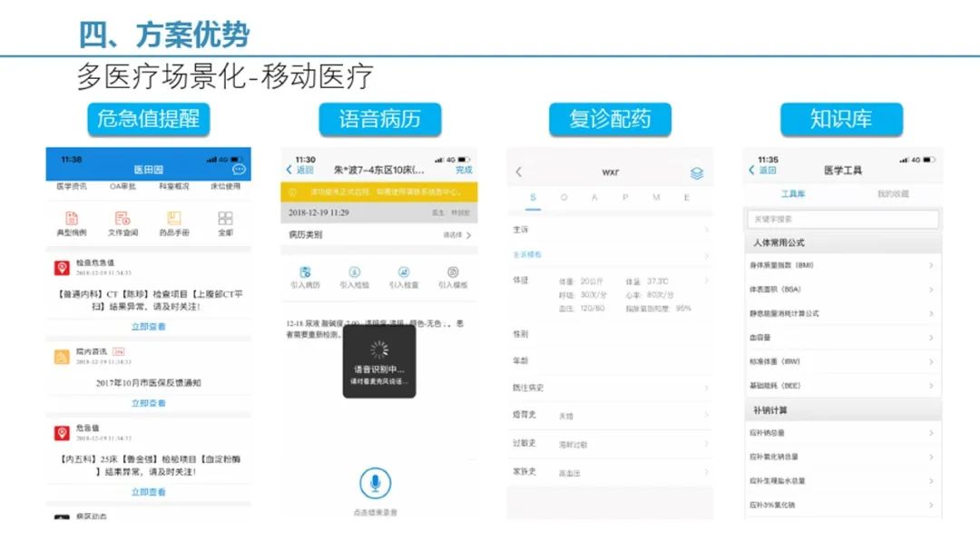The width and height of the screenshot is (980, 552).
Task: Click orange icon beside 院内资讯
Action: click(x=62, y=357)
